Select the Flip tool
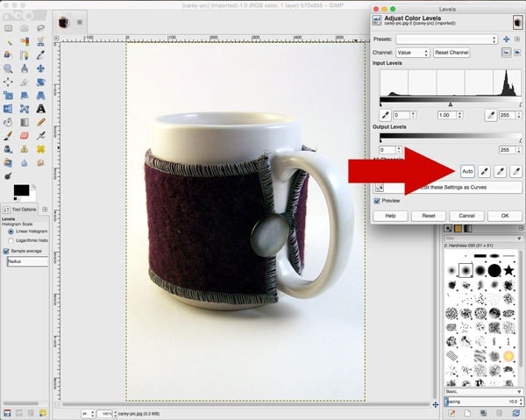Screen dimensions: 526x420 8,109
